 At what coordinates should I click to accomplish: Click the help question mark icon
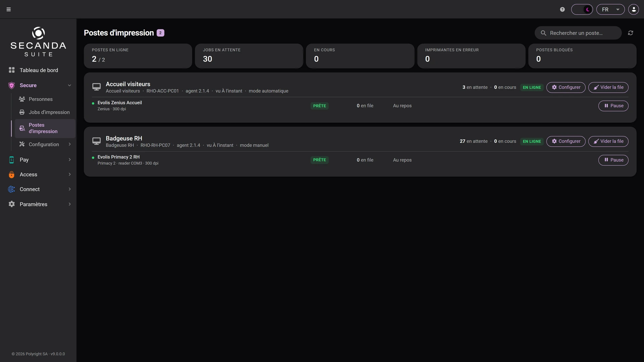pos(562,9)
